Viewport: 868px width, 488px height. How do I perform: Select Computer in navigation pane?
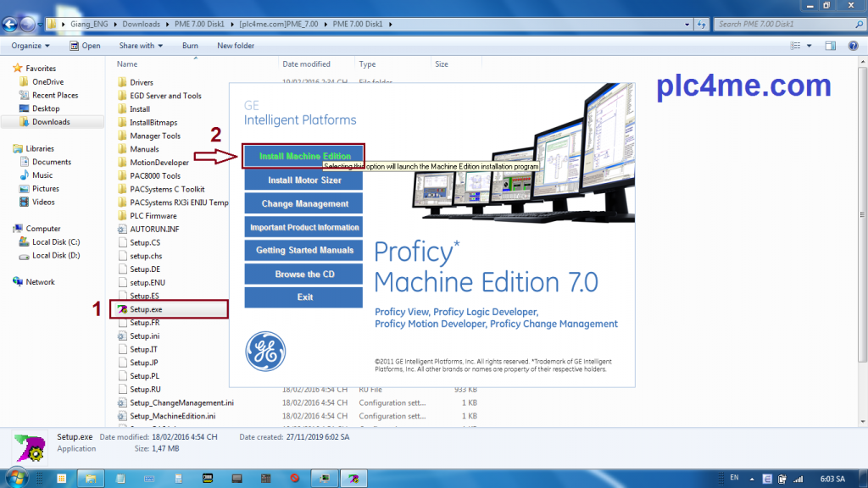[42, 229]
